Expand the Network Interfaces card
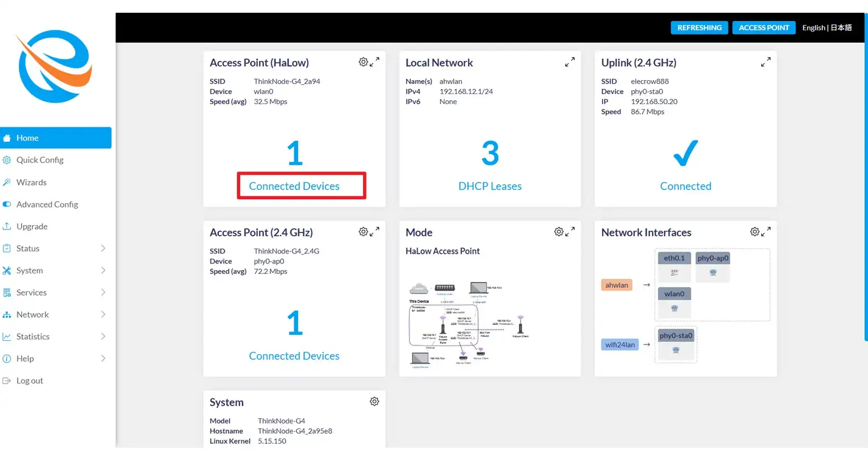Screen dimensions: 868x451 [x=766, y=232]
